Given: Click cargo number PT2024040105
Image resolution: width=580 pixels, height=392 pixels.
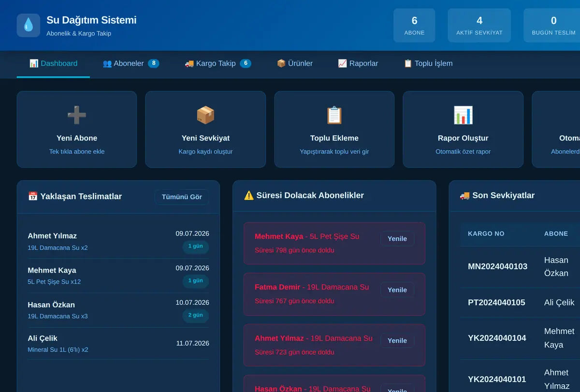Looking at the screenshot, I should 496,303.
